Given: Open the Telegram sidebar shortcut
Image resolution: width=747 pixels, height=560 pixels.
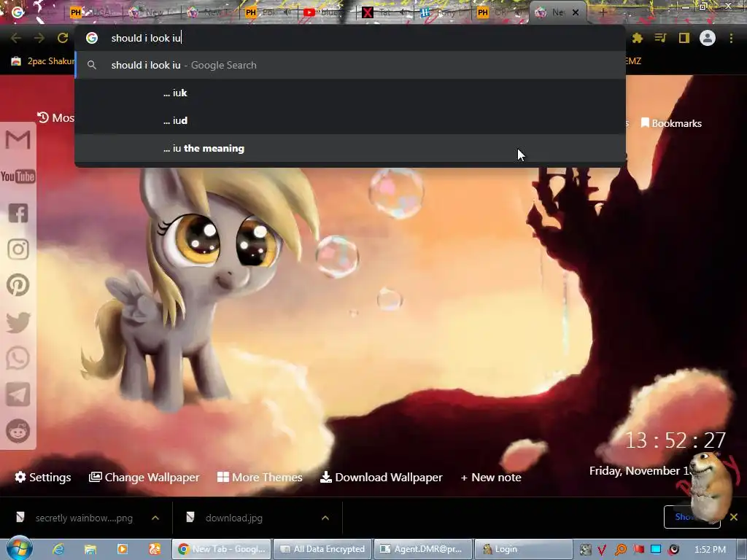Looking at the screenshot, I should pos(18,394).
